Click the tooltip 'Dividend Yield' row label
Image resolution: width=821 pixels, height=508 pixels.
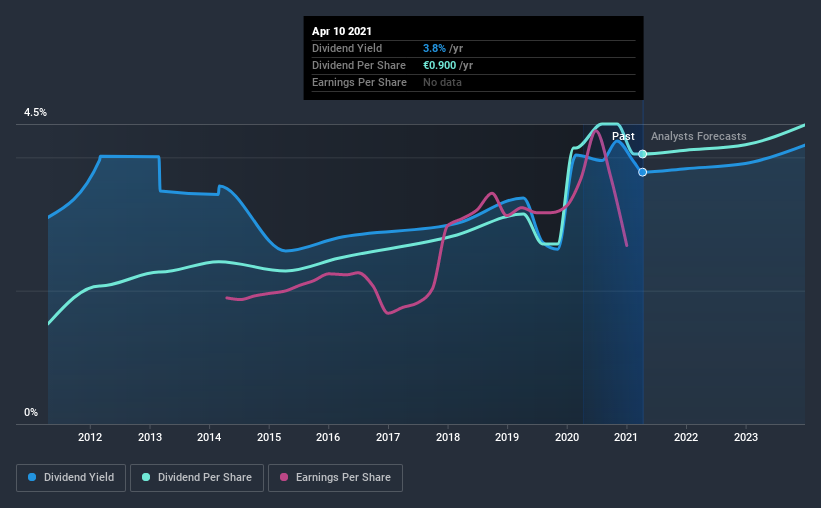[347, 48]
